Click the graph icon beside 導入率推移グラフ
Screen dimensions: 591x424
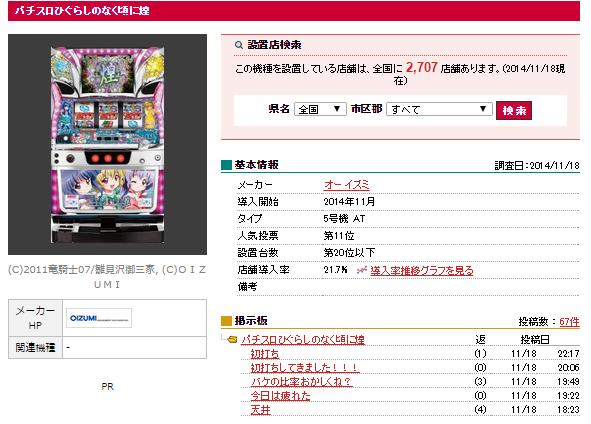pos(362,270)
